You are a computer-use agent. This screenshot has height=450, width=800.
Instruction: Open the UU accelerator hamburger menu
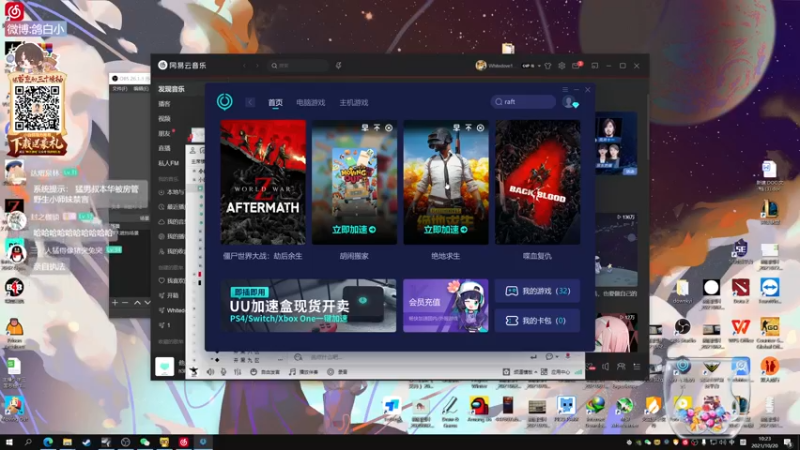click(565, 89)
